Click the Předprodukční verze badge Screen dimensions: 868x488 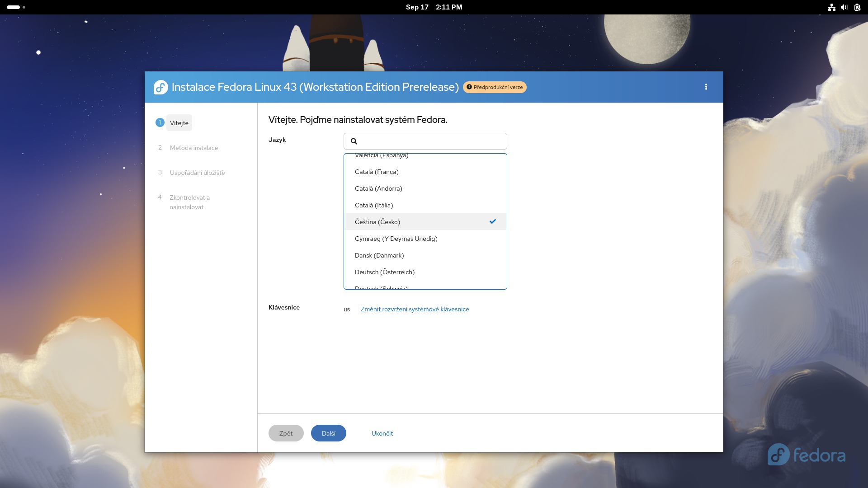[495, 87]
